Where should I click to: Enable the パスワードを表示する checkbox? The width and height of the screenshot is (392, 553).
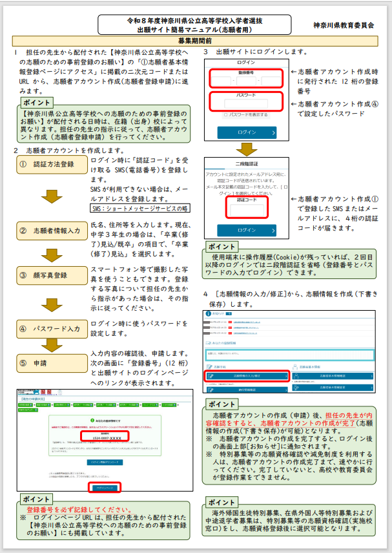click(x=225, y=114)
